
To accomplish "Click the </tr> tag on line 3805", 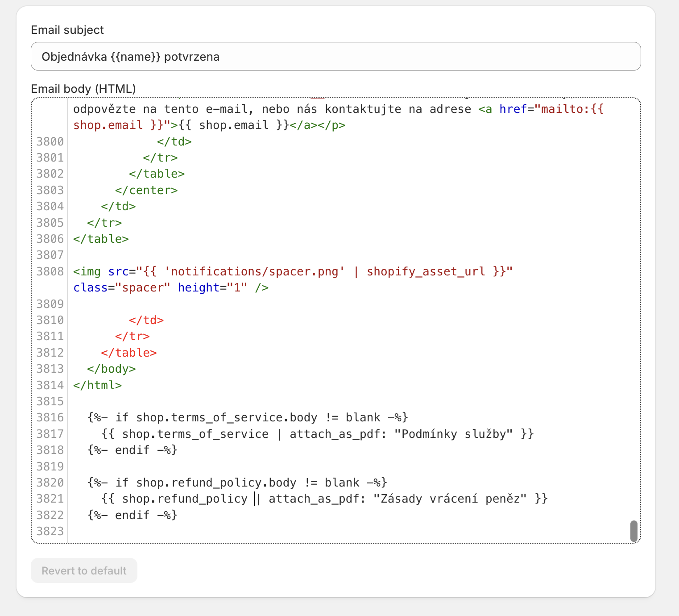I will (104, 223).
